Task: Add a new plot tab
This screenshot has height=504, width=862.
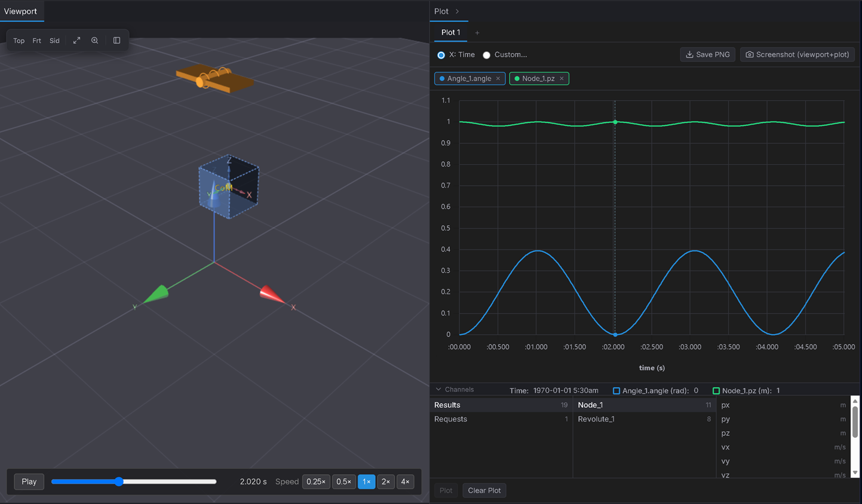Action: pyautogui.click(x=477, y=33)
